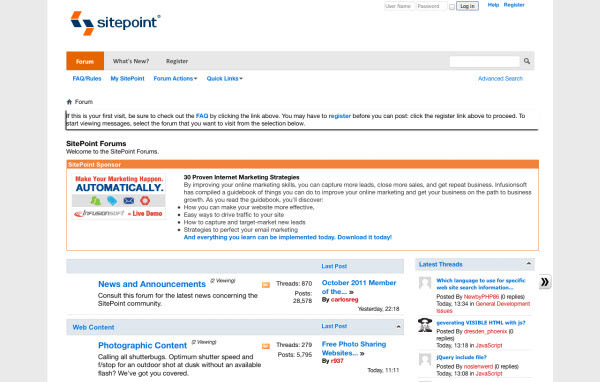600x382 pixels.
Task: Toggle the Remember Me checkbox
Action: click(452, 7)
